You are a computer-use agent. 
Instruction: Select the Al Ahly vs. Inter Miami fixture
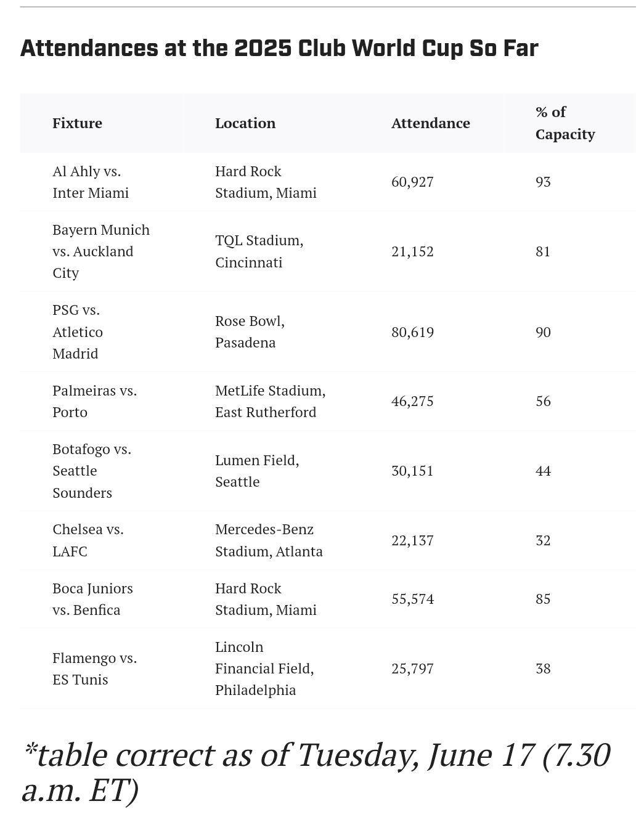(91, 182)
